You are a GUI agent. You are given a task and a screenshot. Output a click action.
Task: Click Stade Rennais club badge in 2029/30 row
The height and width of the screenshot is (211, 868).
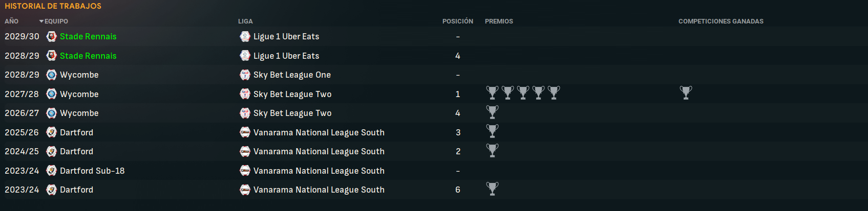[51, 36]
